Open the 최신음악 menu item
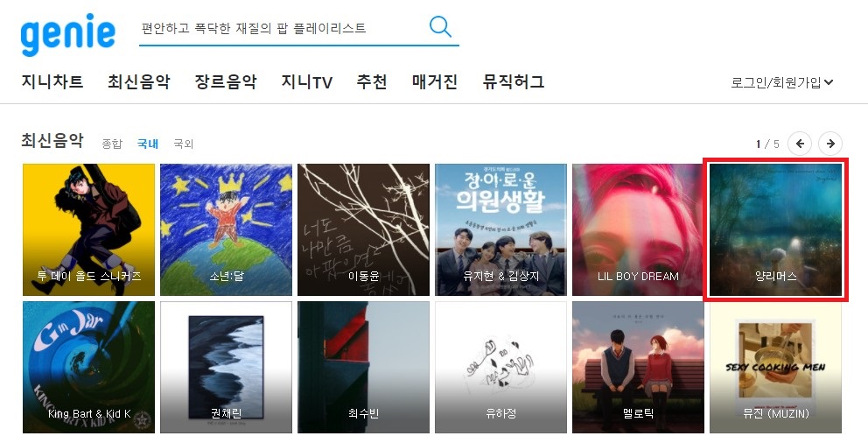Image resolution: width=868 pixels, height=443 pixels. [139, 82]
